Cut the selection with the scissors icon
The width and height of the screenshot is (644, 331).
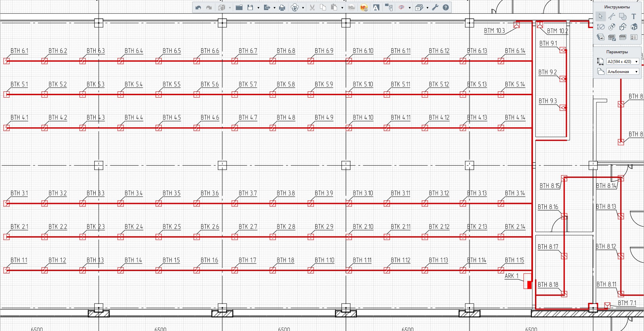pyautogui.click(x=312, y=7)
